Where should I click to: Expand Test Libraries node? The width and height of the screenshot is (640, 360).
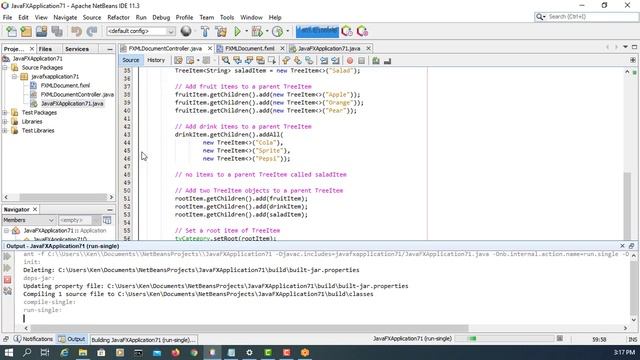[5, 131]
